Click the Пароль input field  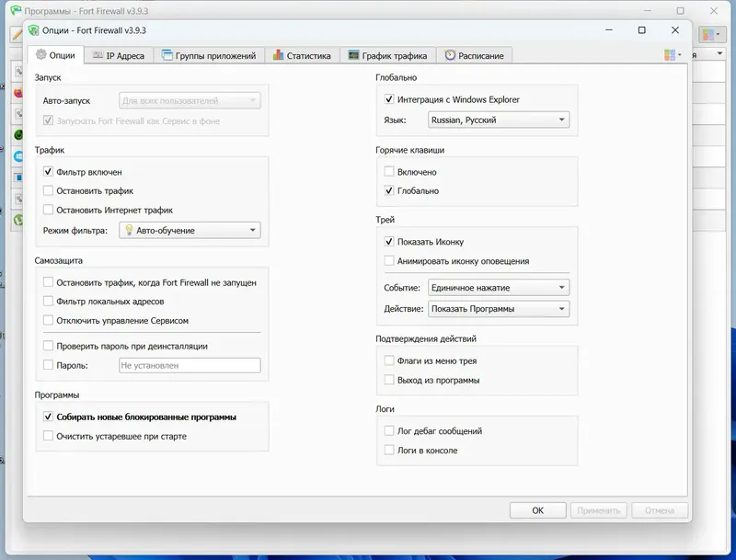(x=190, y=365)
